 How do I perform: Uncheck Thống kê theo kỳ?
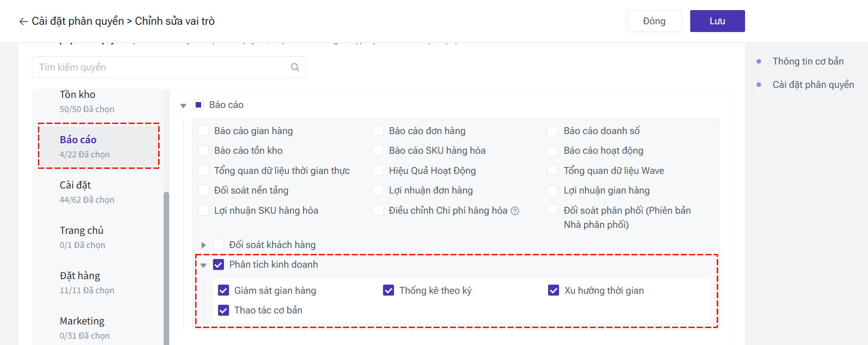coord(389,291)
